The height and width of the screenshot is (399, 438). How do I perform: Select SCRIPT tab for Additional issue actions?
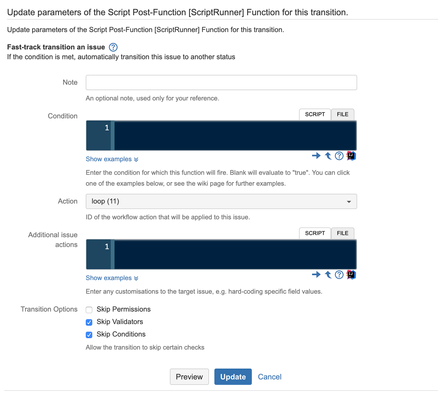coord(315,233)
